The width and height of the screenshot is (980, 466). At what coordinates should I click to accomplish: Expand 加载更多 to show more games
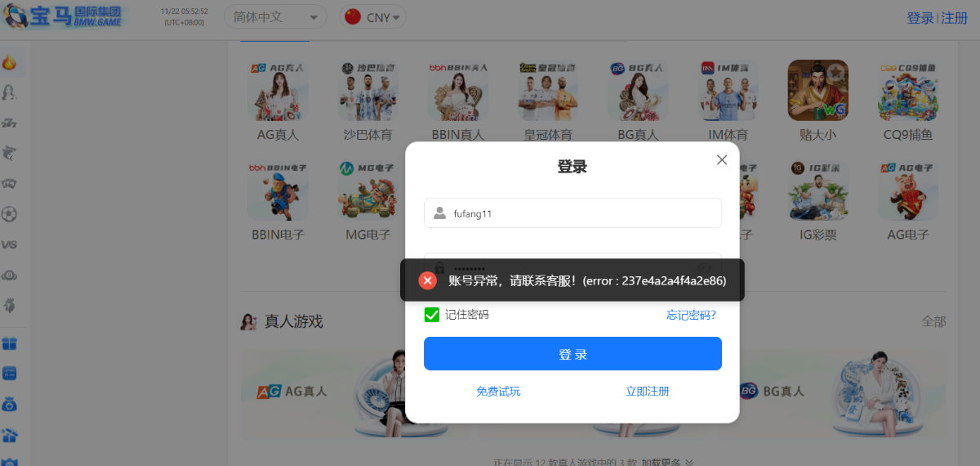tap(666, 462)
